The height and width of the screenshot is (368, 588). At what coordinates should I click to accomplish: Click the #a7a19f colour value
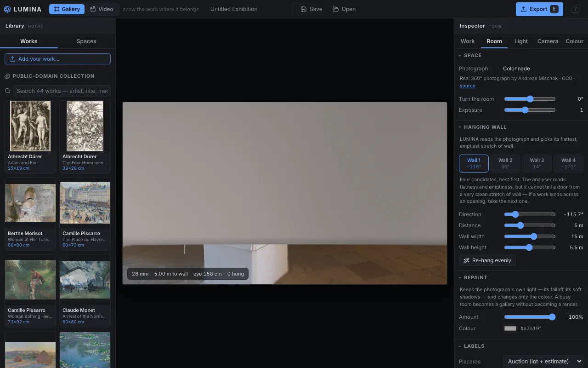pos(531,328)
